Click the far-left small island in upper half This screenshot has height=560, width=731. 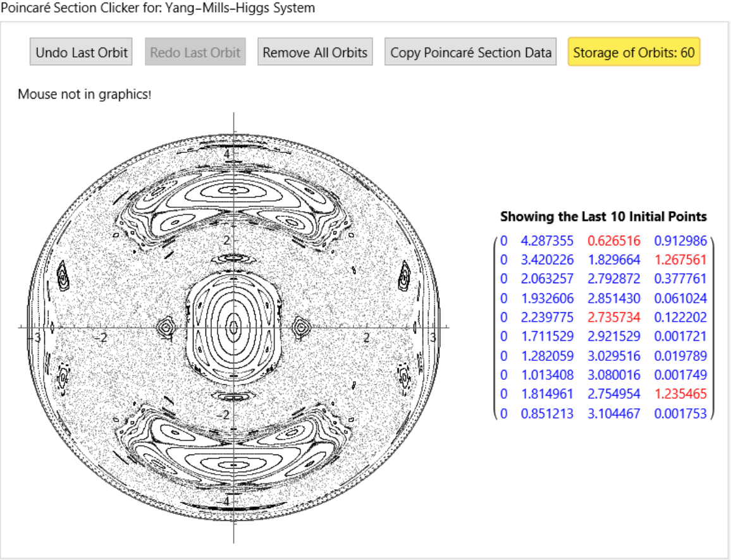click(63, 276)
